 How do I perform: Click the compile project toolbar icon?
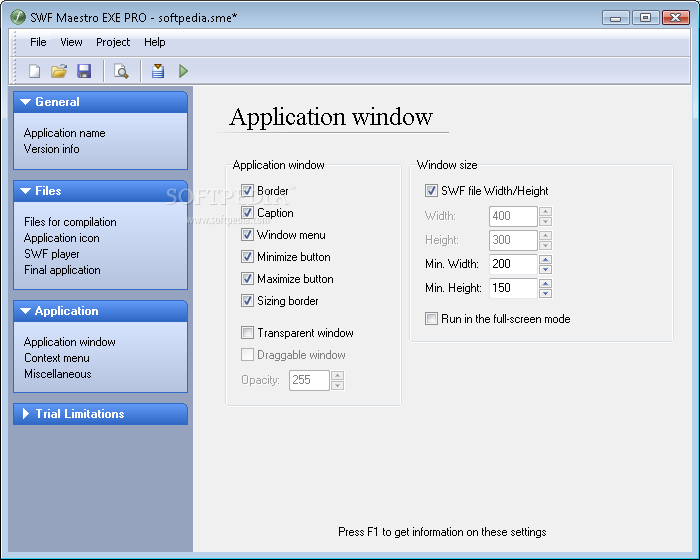158,71
